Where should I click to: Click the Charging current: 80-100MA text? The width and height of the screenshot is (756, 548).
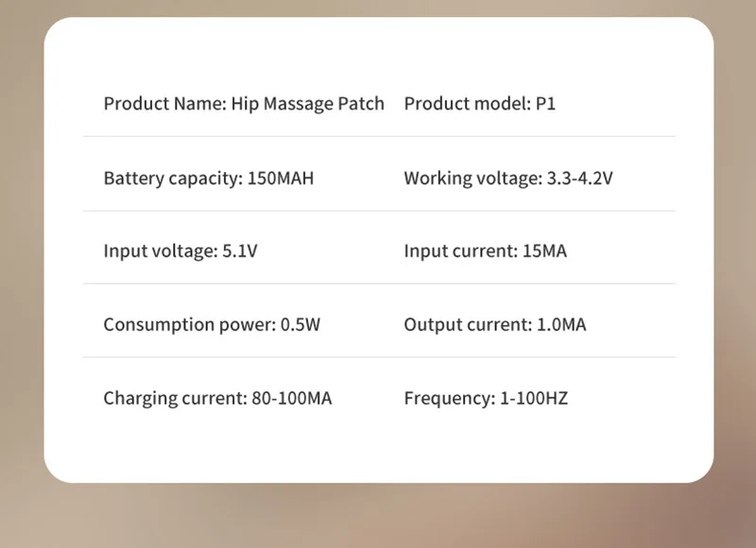[217, 399]
